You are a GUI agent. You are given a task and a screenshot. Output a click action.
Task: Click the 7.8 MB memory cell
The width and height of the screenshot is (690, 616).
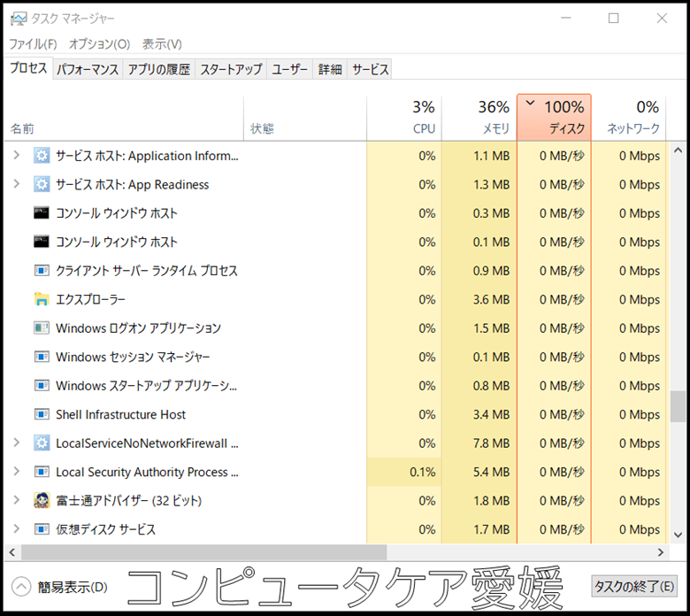[x=479, y=443]
